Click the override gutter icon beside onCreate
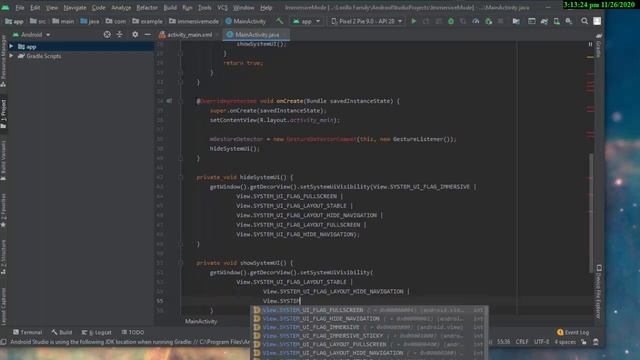 (x=169, y=101)
